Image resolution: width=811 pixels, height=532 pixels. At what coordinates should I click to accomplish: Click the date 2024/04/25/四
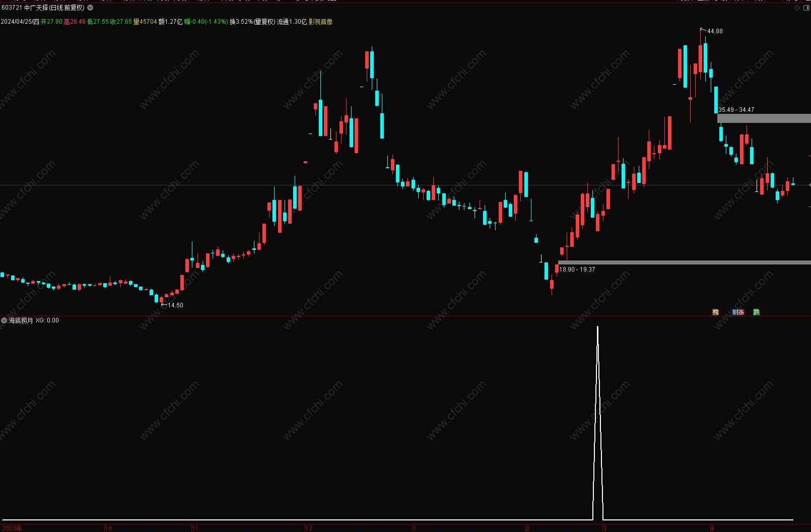(20, 22)
